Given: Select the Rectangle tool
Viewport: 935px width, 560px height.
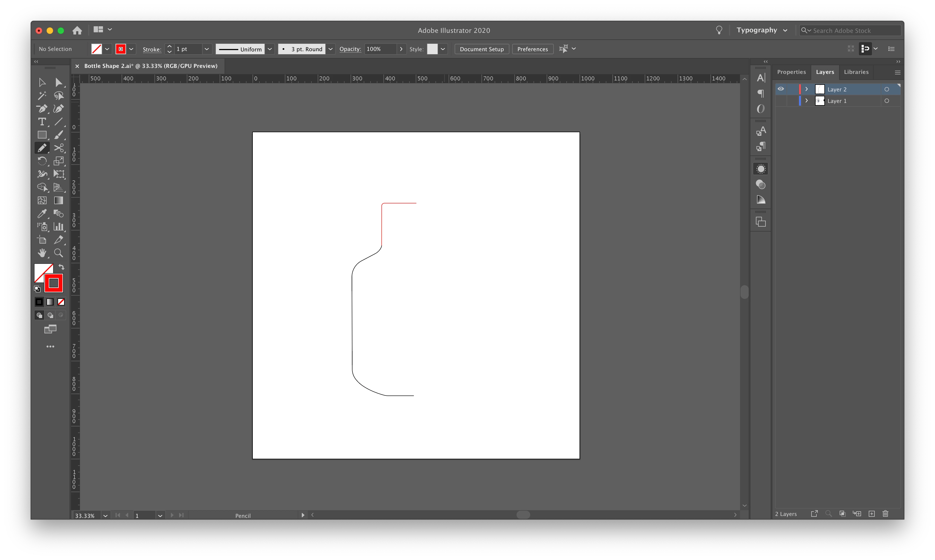Looking at the screenshot, I should click(42, 135).
